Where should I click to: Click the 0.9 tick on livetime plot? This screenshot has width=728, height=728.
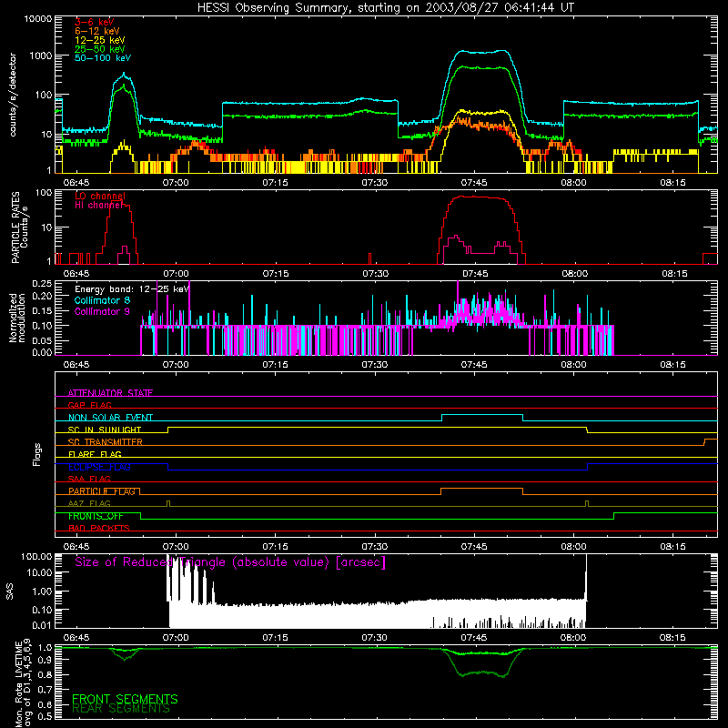pyautogui.click(x=45, y=660)
